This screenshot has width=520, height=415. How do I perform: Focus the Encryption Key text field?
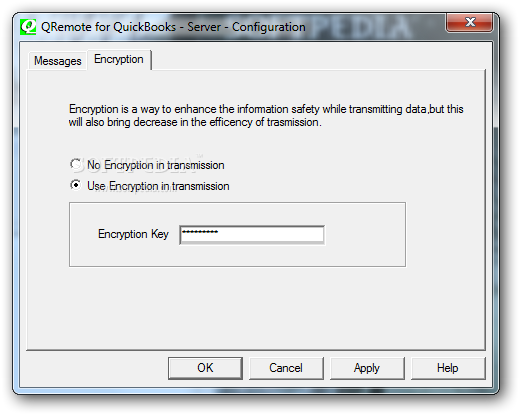[252, 235]
